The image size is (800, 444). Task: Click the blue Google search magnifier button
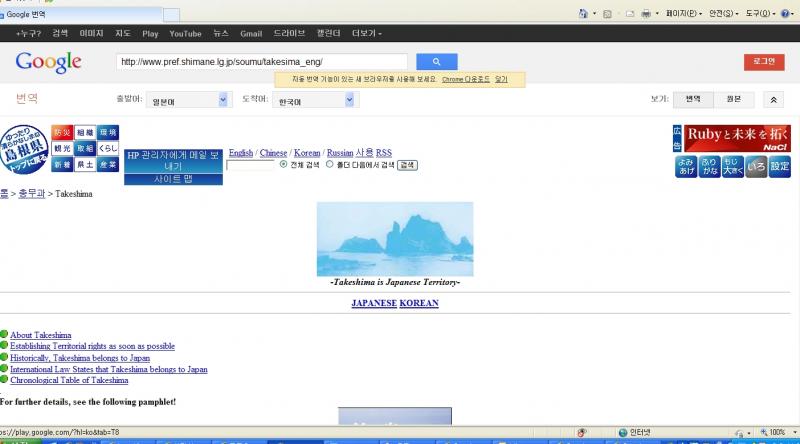pyautogui.click(x=436, y=62)
